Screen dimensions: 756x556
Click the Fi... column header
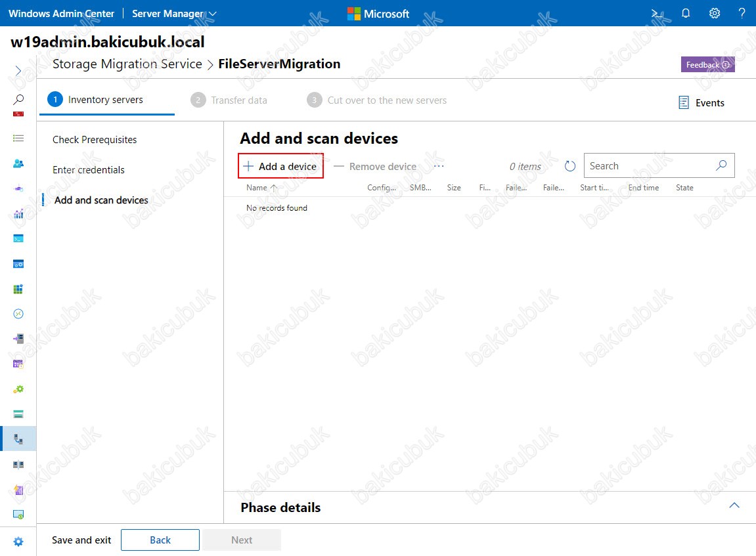[x=485, y=188]
